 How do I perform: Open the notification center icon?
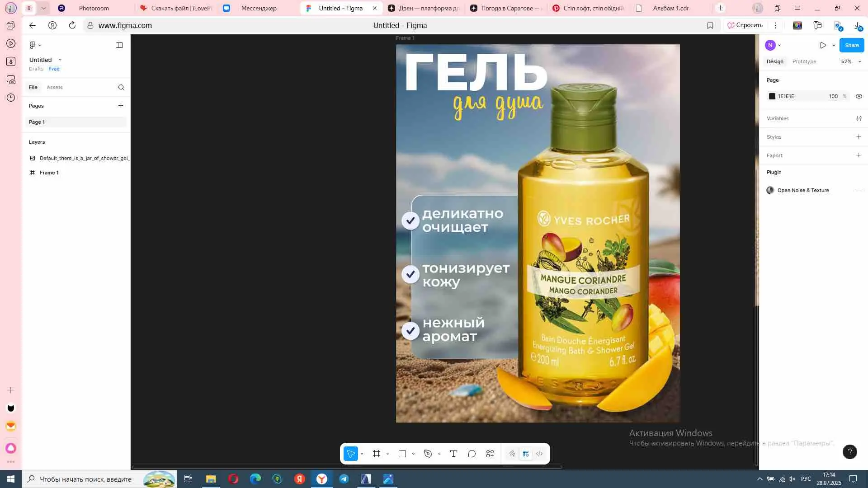[x=853, y=479]
